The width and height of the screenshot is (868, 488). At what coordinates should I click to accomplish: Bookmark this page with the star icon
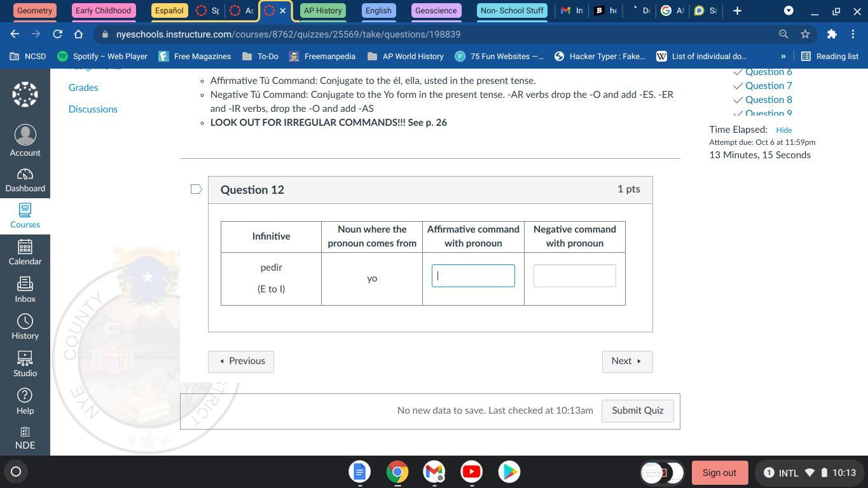(805, 34)
